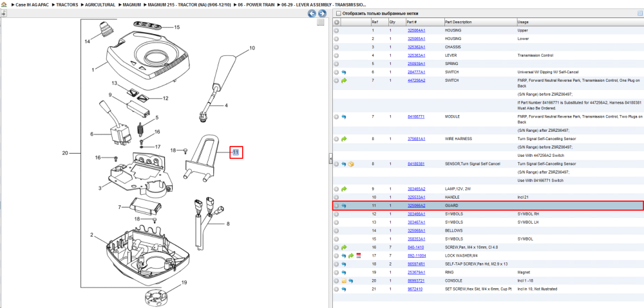Open AGRICULTURAL breadcrumb level
Screen dimensions: 644x308
100,5
